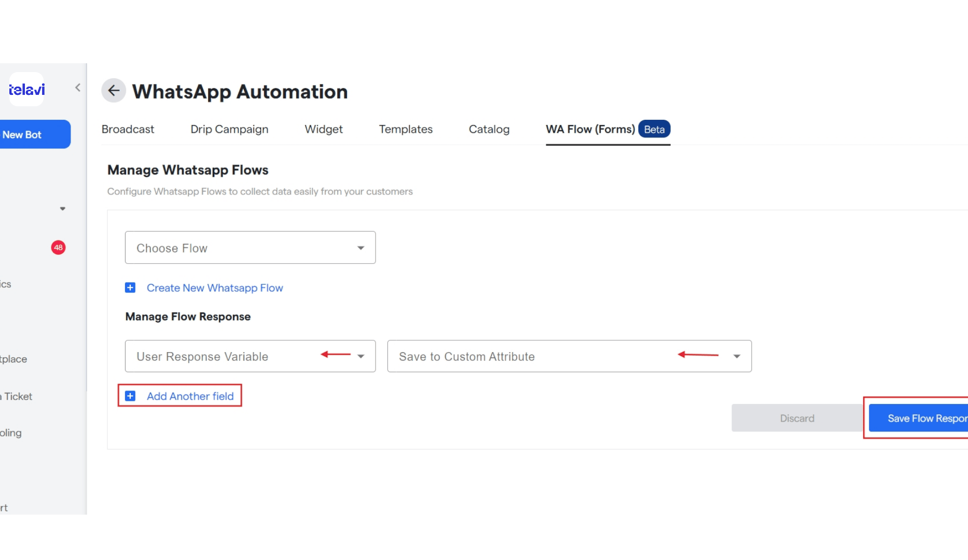
Task: Open the Save to Custom Attribute dropdown
Action: click(x=569, y=356)
